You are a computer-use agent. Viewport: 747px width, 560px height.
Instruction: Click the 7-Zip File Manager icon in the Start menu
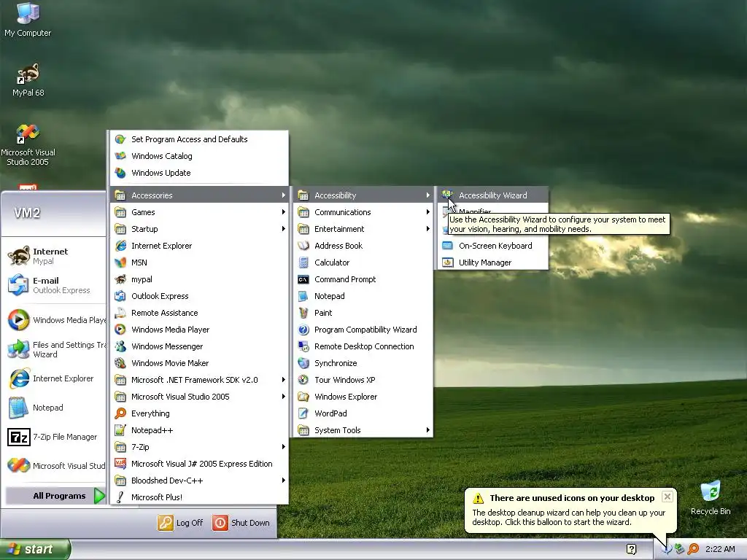19,437
